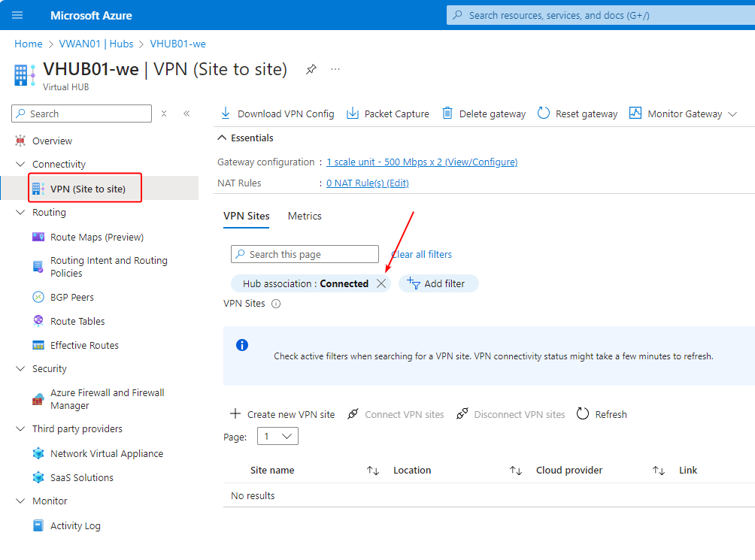Open Route Tables page
This screenshot has height=560, width=755.
point(77,322)
